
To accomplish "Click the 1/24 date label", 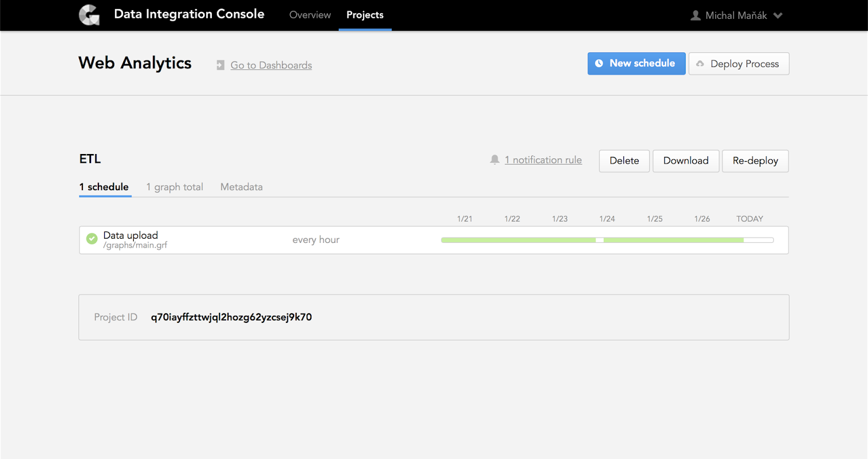I will (607, 219).
